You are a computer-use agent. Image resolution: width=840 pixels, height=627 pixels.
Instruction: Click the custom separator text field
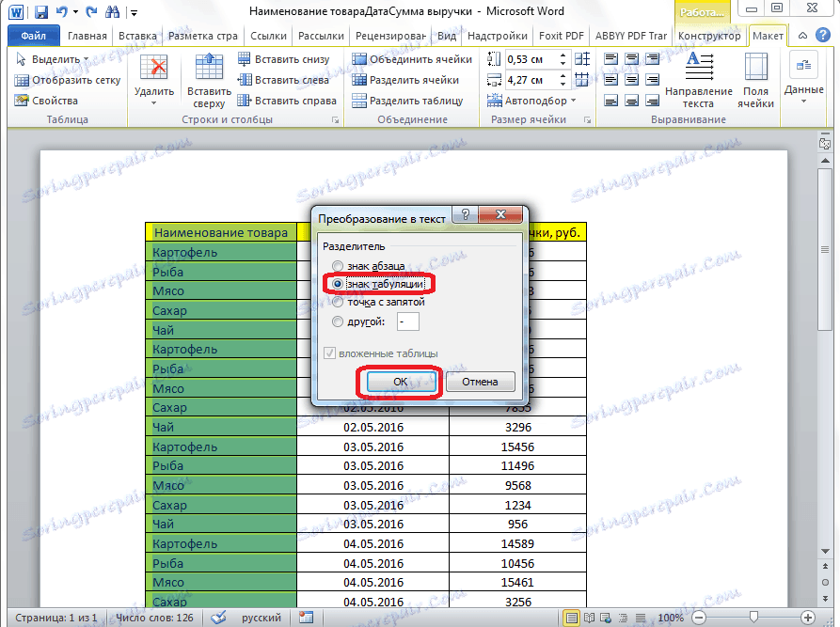(x=407, y=321)
